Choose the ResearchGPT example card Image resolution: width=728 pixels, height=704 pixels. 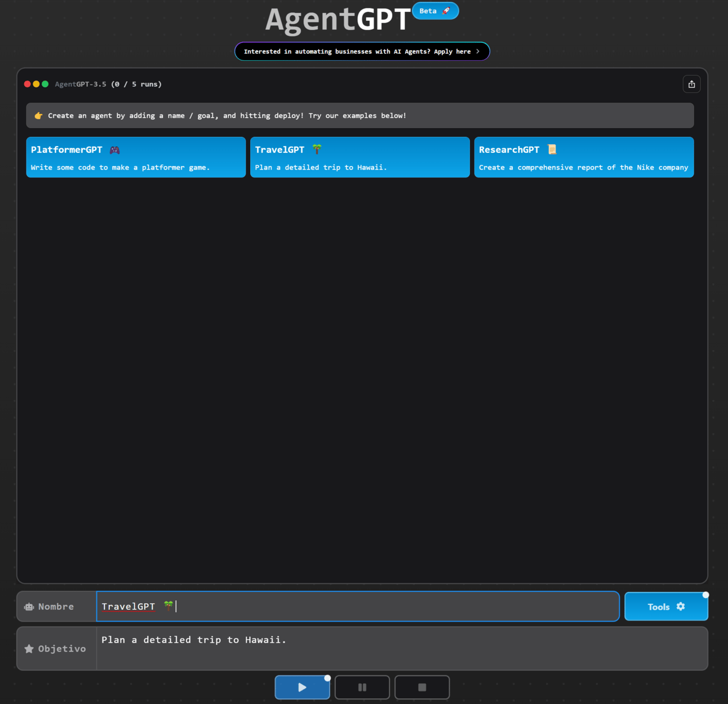pos(584,157)
